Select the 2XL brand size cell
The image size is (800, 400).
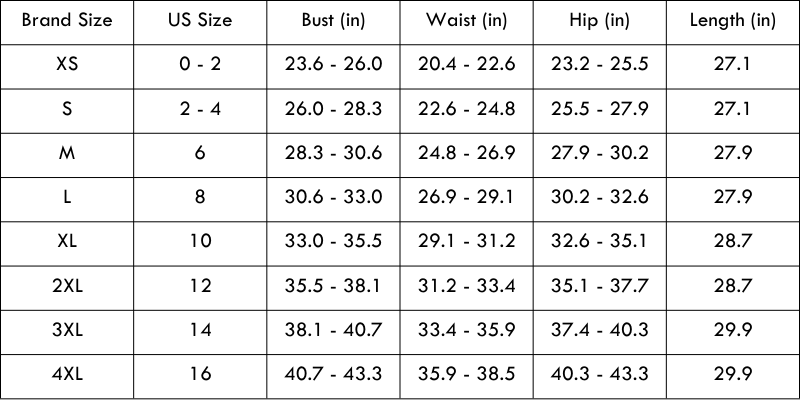point(67,285)
